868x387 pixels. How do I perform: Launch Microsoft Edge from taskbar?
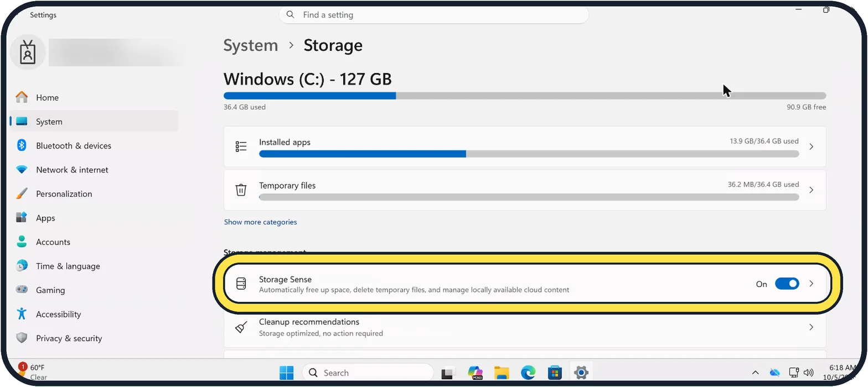pyautogui.click(x=528, y=373)
